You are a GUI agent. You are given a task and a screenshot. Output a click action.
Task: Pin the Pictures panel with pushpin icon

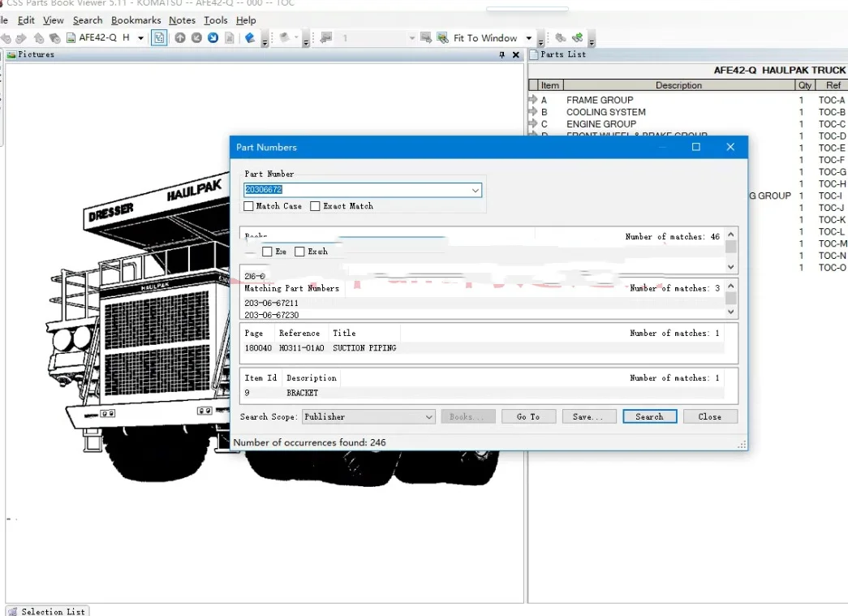(501, 54)
